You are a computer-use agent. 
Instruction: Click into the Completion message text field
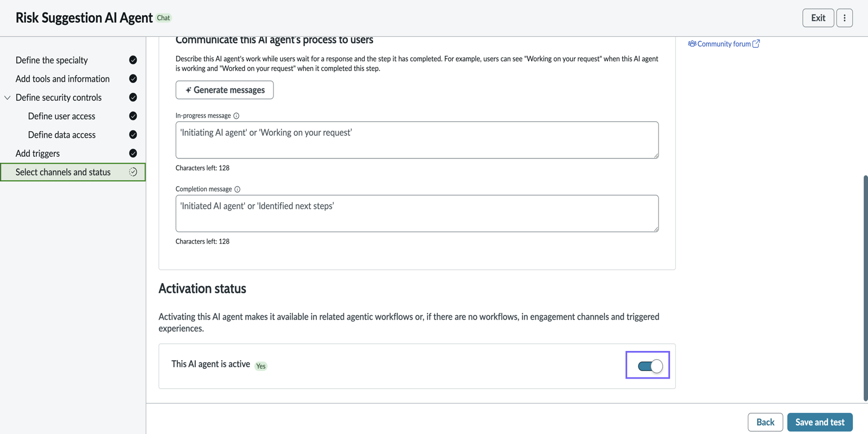[x=417, y=213]
